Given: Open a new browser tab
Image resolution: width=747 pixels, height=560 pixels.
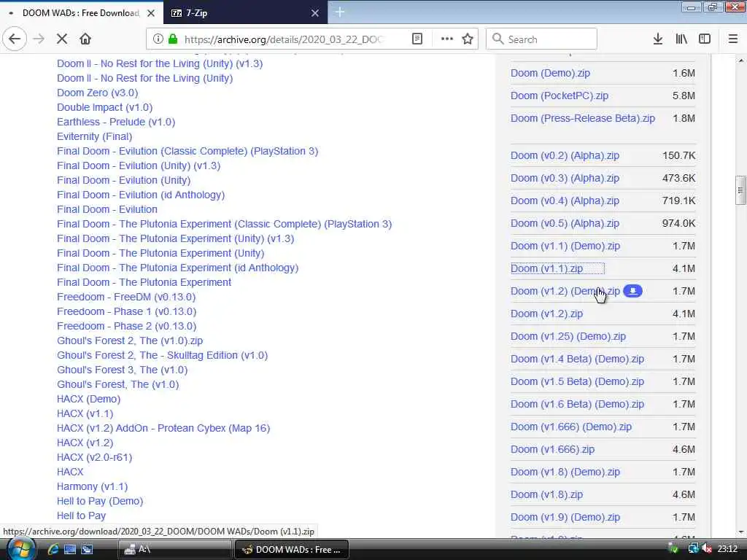Looking at the screenshot, I should (x=340, y=12).
